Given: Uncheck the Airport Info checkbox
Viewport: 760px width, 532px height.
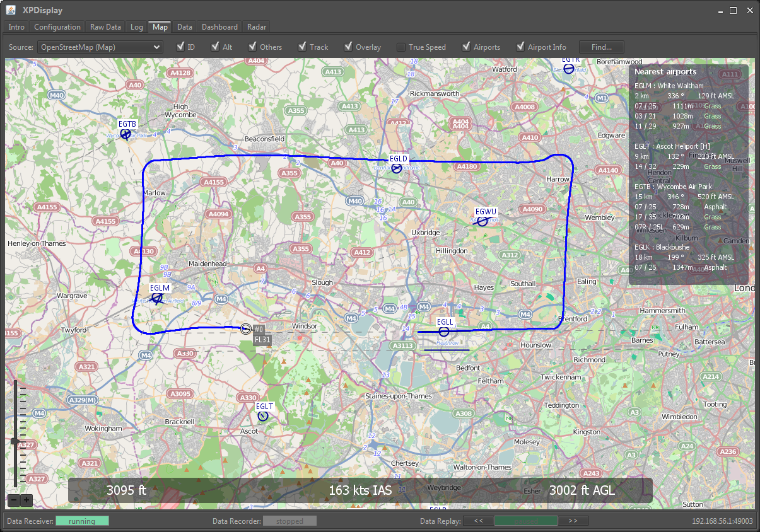Looking at the screenshot, I should [520, 47].
